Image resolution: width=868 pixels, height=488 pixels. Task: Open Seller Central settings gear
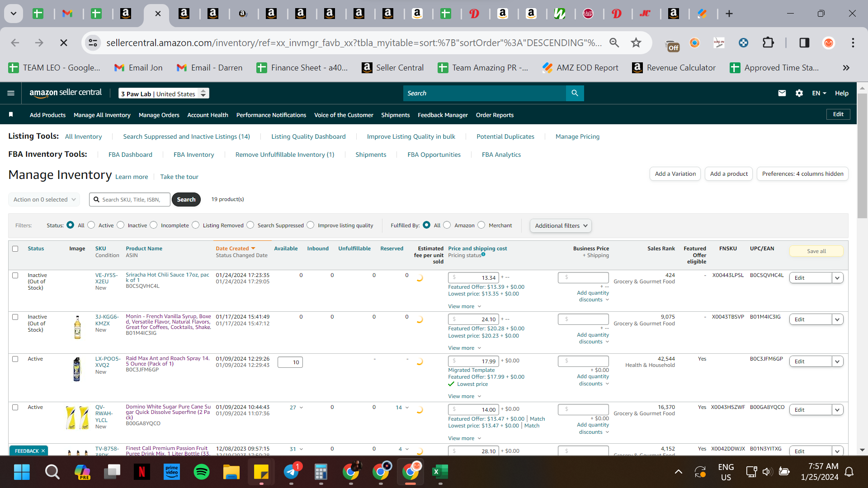(799, 93)
